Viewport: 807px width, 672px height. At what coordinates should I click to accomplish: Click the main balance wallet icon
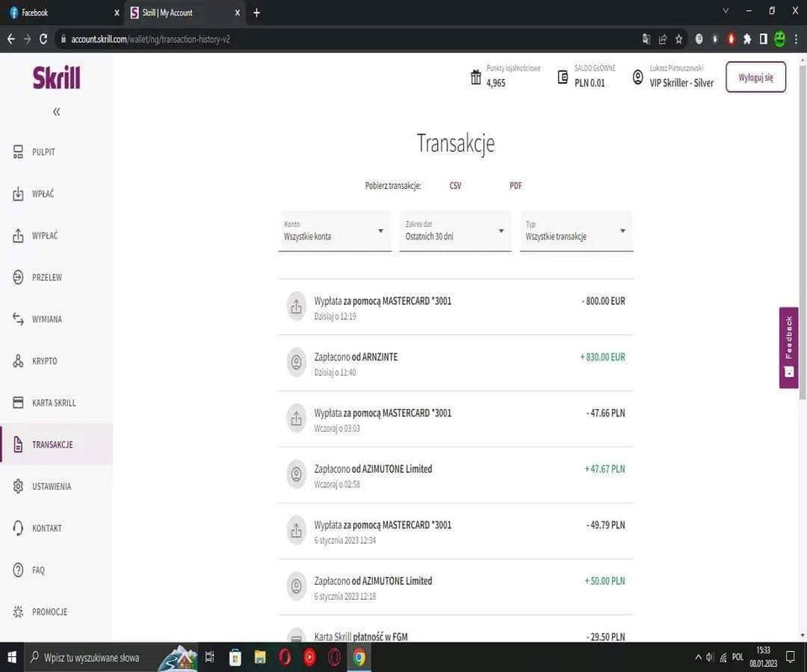point(562,77)
